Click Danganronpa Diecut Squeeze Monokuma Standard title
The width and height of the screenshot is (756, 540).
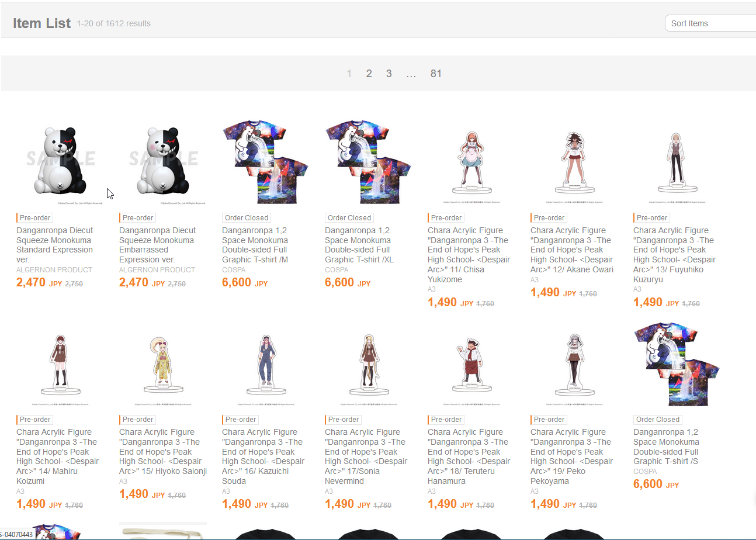[x=54, y=245]
